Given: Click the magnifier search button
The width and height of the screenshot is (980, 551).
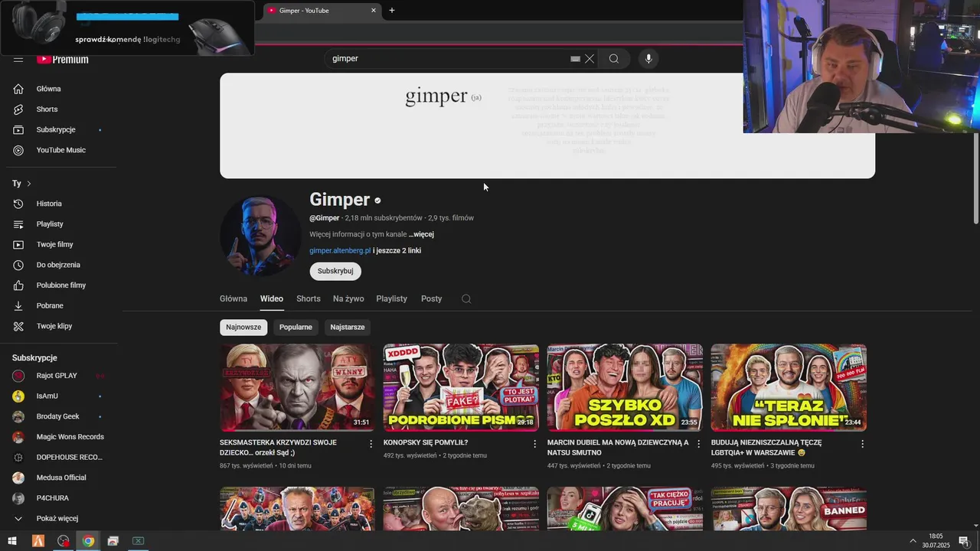Looking at the screenshot, I should tap(614, 59).
